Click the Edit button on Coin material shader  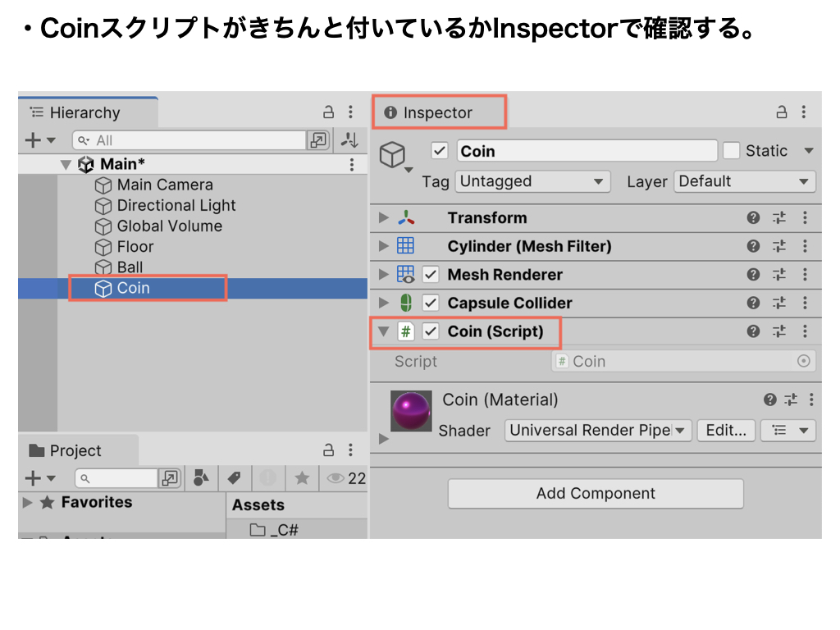click(725, 430)
